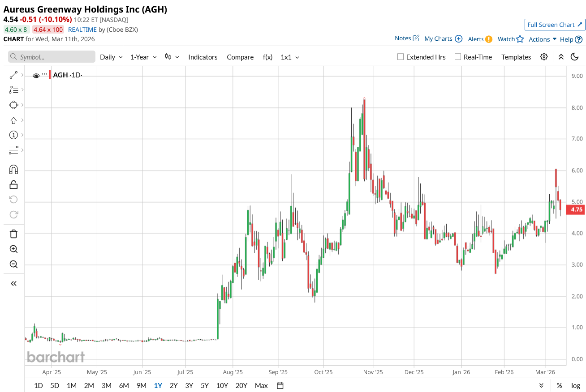Expand the Actions dropdown menu
Screen dimensions: 586x392
point(543,39)
